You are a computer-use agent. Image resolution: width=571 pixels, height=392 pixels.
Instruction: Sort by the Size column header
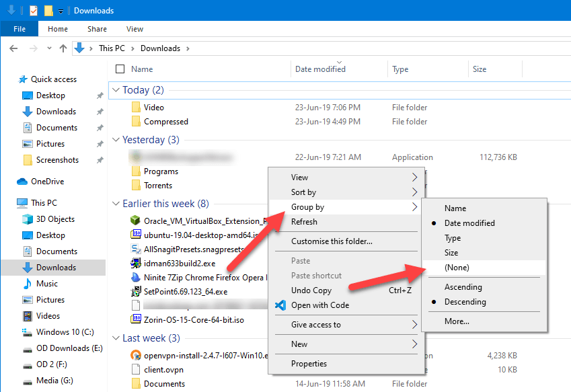tap(480, 69)
